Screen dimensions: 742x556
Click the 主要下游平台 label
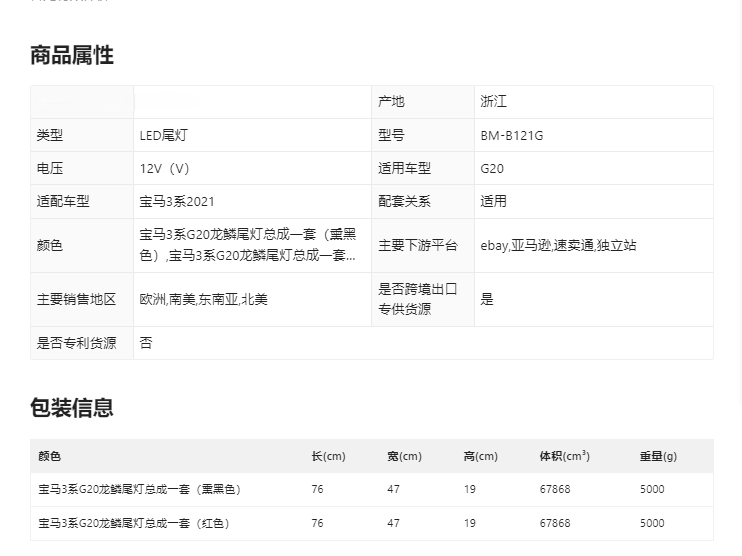point(417,245)
